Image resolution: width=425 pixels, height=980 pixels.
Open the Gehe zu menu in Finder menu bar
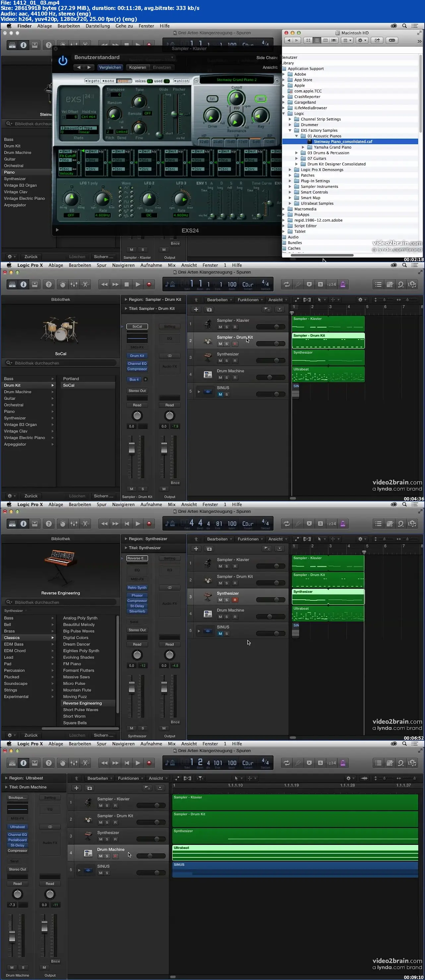click(124, 26)
